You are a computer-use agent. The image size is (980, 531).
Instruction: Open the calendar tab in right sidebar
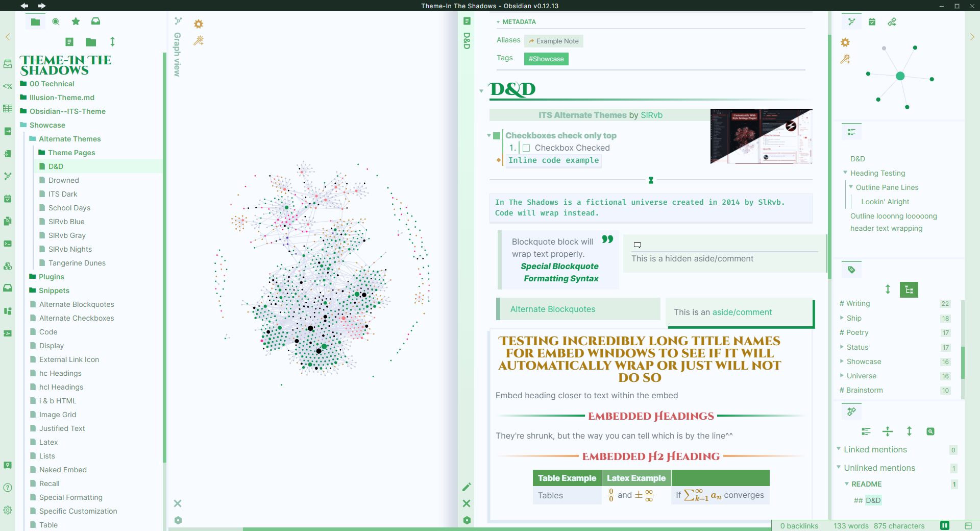[x=872, y=22]
